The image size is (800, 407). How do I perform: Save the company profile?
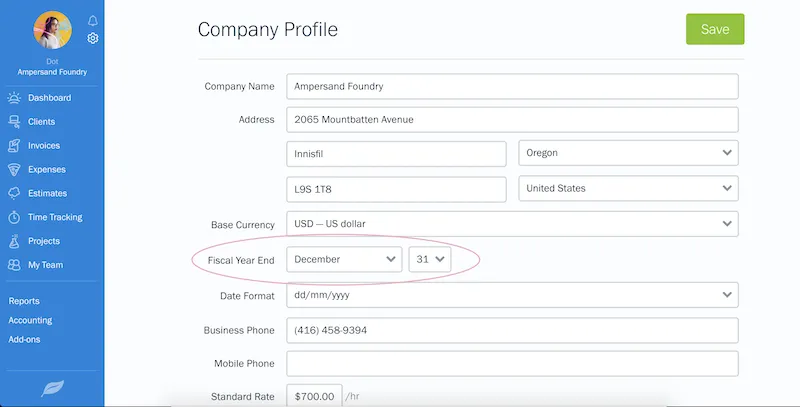pyautogui.click(x=714, y=30)
